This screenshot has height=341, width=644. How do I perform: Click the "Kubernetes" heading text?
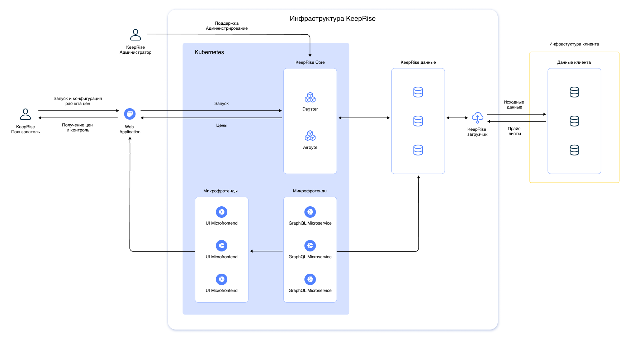[209, 52]
